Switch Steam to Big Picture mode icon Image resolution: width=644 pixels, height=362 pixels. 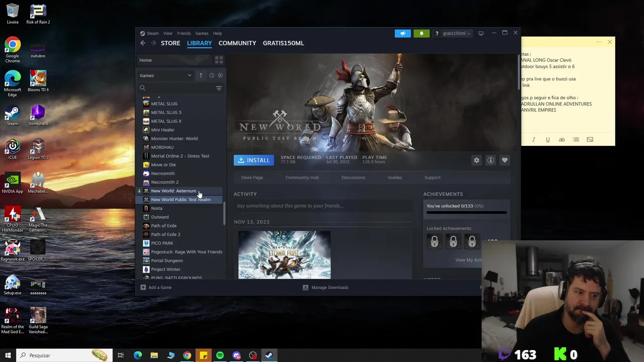click(481, 33)
